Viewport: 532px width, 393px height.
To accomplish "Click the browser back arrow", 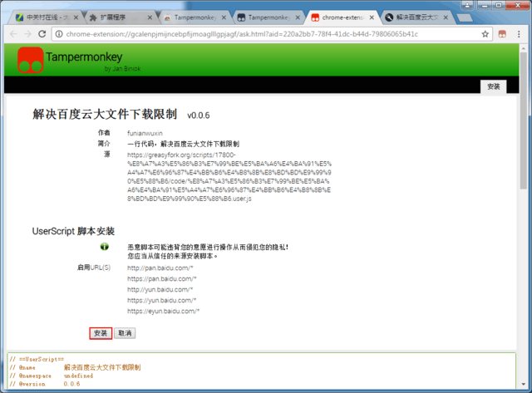I will coord(13,34).
